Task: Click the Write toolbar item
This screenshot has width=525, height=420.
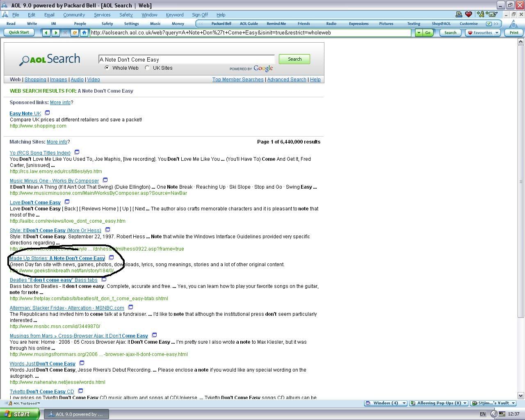Action: (32, 24)
